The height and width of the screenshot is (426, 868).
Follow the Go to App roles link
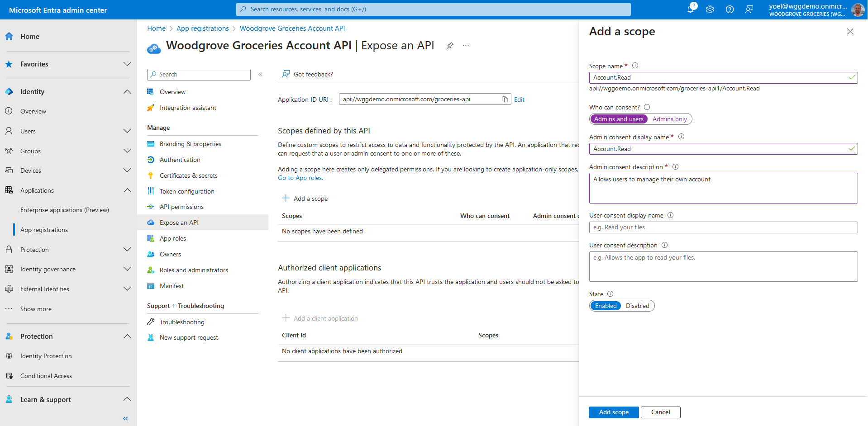pos(300,178)
